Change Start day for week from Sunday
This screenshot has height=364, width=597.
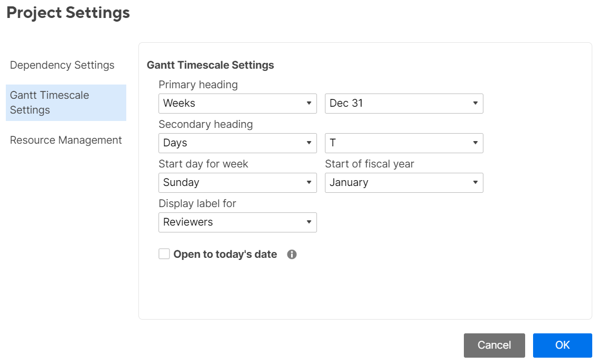pyautogui.click(x=237, y=183)
